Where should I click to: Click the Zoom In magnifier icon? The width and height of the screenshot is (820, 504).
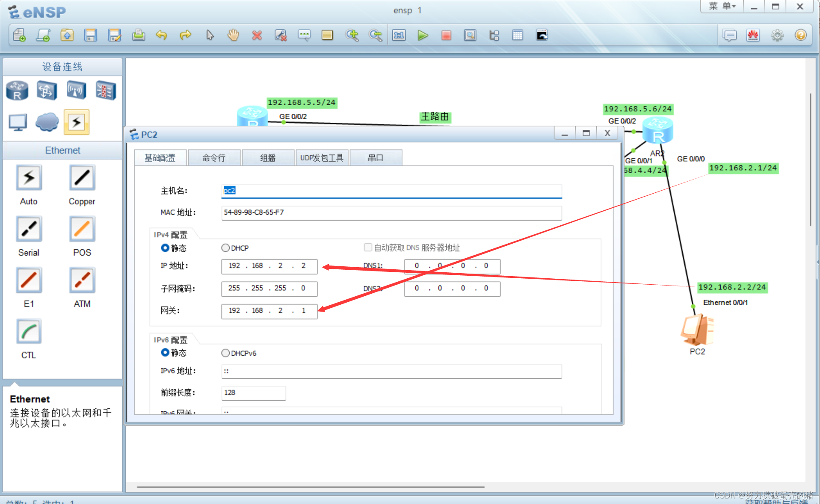(x=352, y=35)
